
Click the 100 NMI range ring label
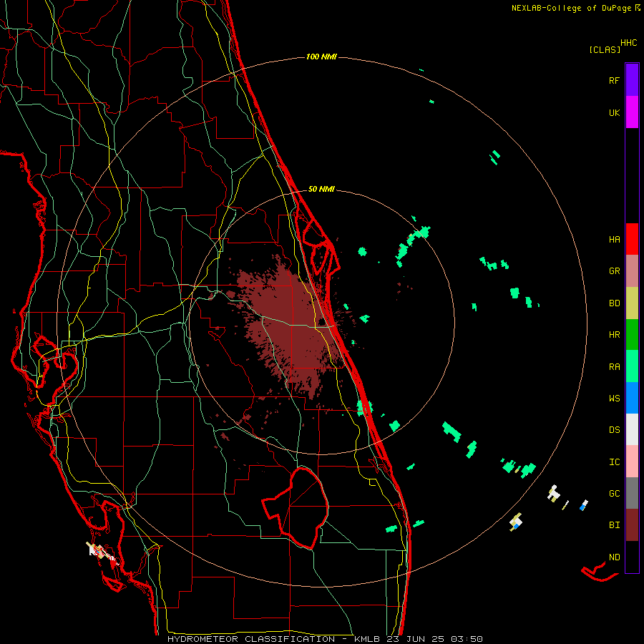(x=321, y=57)
